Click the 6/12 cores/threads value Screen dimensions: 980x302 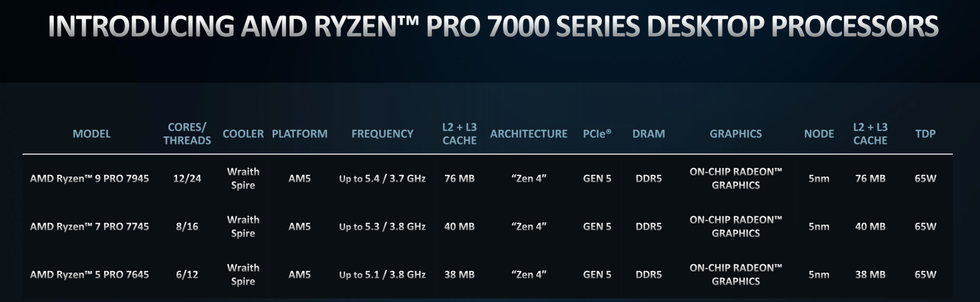(187, 274)
